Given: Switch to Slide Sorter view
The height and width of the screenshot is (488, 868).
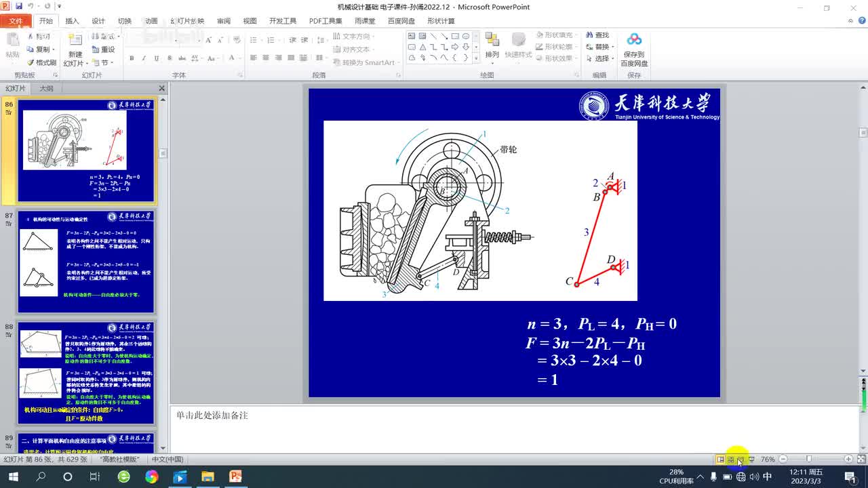Looking at the screenshot, I should pyautogui.click(x=730, y=459).
